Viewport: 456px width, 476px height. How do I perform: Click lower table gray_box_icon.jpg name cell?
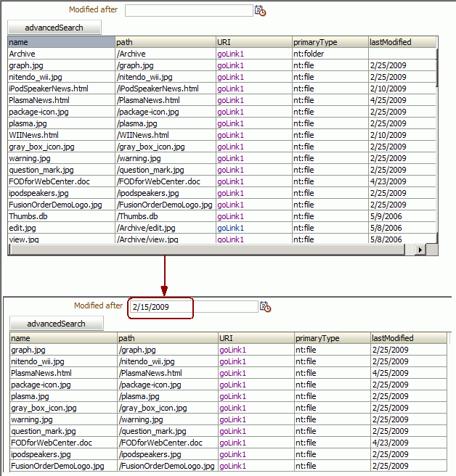coord(63,408)
